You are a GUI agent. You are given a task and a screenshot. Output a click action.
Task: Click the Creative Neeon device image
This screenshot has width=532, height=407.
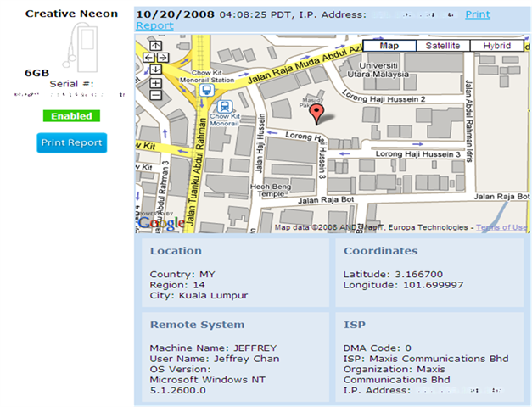(x=80, y=47)
